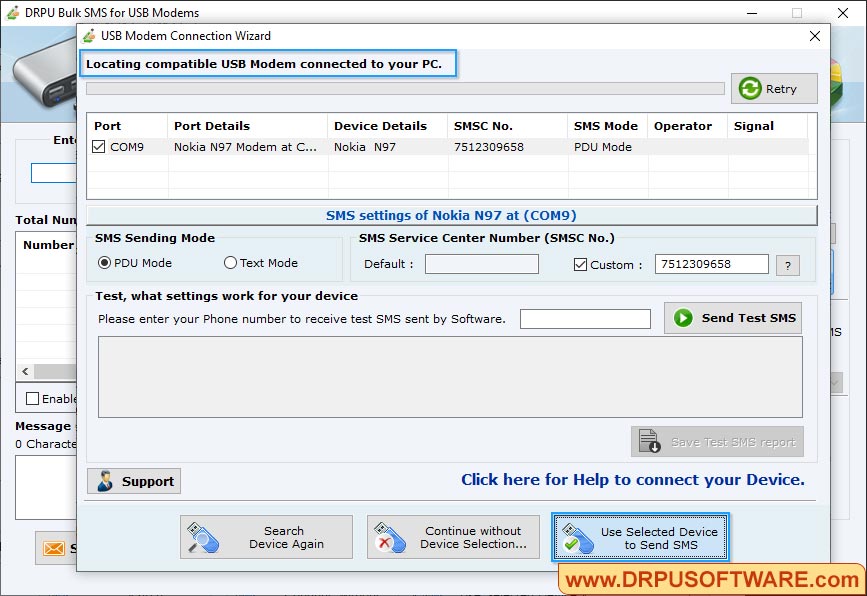The image size is (867, 596).
Task: Click USB green-check icon on Use Selected Device
Action: 577,538
